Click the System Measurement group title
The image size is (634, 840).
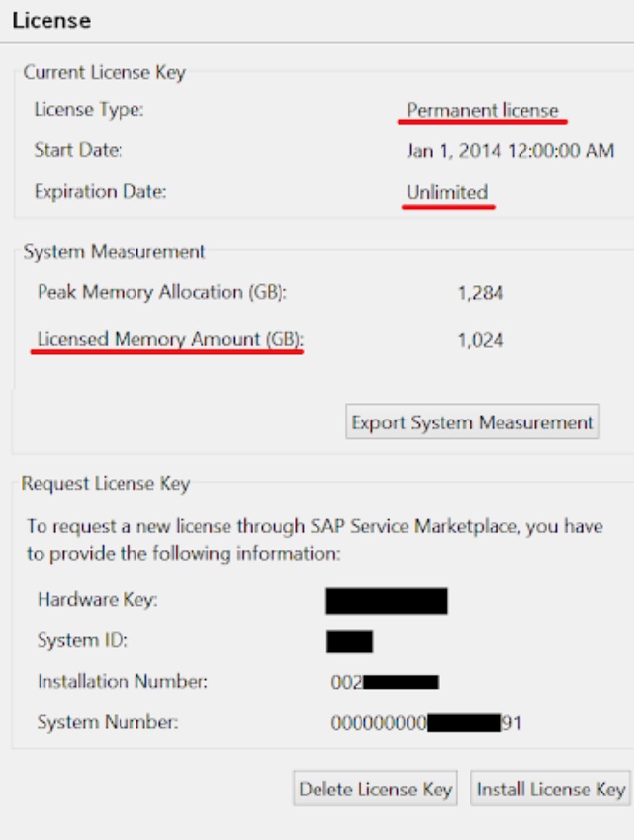[114, 251]
